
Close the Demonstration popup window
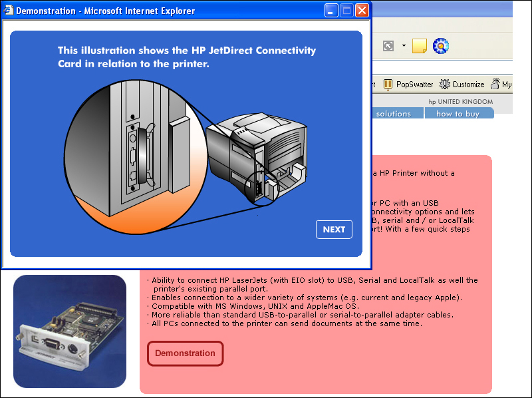pyautogui.click(x=362, y=11)
